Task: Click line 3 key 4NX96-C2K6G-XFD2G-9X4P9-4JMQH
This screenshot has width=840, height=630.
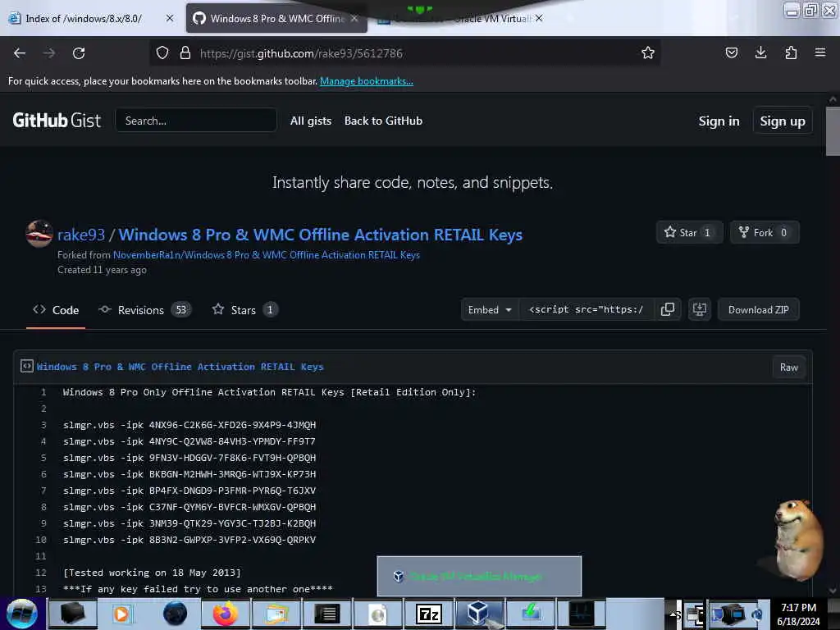Action: 232,425
